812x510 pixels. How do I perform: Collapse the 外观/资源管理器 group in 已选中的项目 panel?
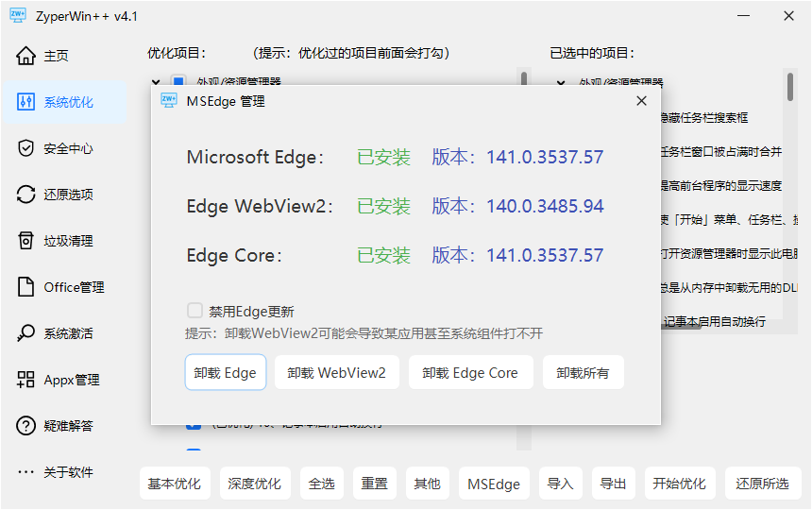tap(561, 82)
